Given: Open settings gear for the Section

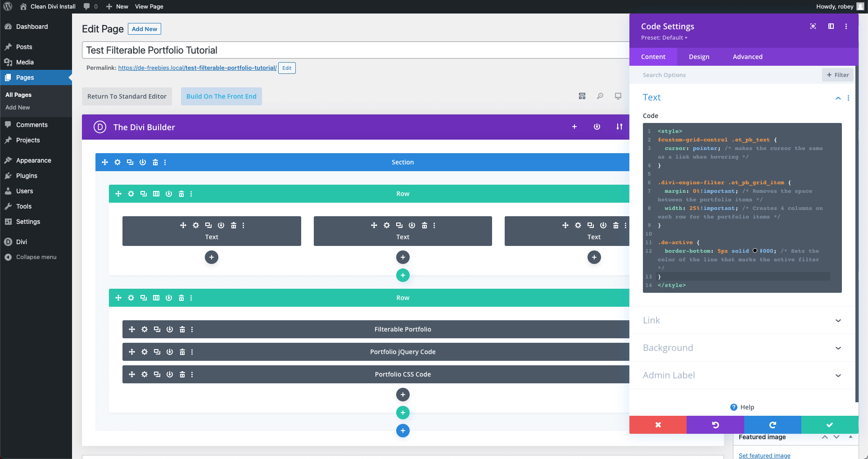Looking at the screenshot, I should point(118,162).
